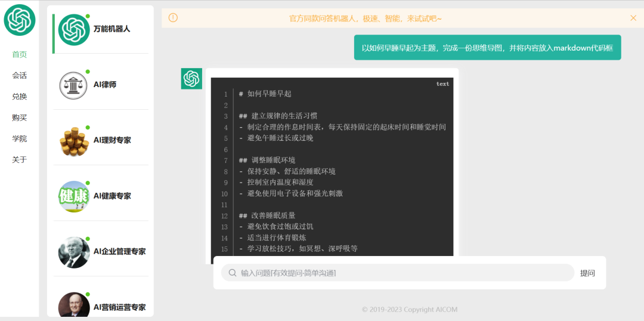Click code line '## 改善睡眠质量'

[267, 216]
